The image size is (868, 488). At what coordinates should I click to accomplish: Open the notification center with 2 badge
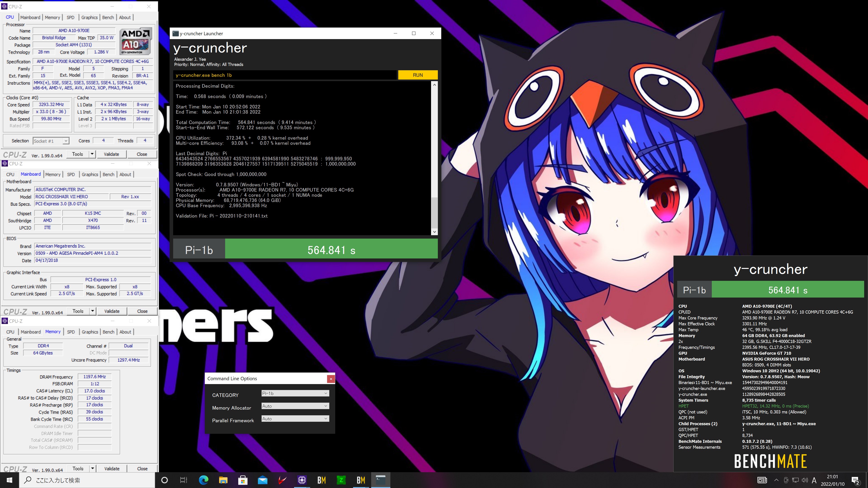coord(855,480)
